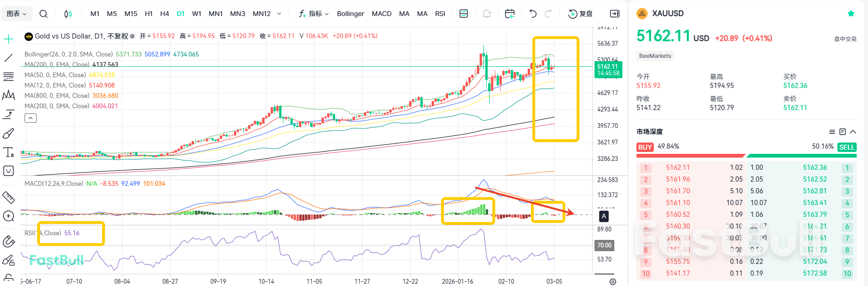Screen dimensions: 868x286
Task: Select the brush drawing tool
Action: (x=8, y=134)
